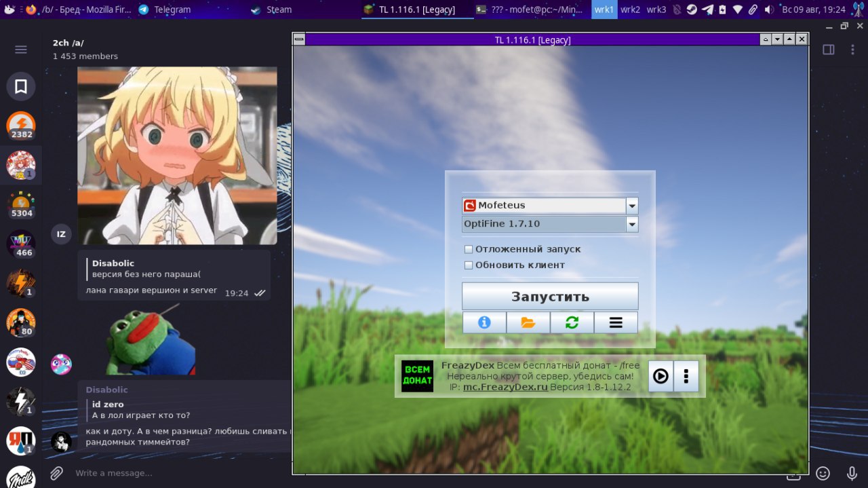Image resolution: width=868 pixels, height=488 pixels.
Task: Click the ВСЕМ ДОНАТ banner logo
Action: pyautogui.click(x=417, y=376)
